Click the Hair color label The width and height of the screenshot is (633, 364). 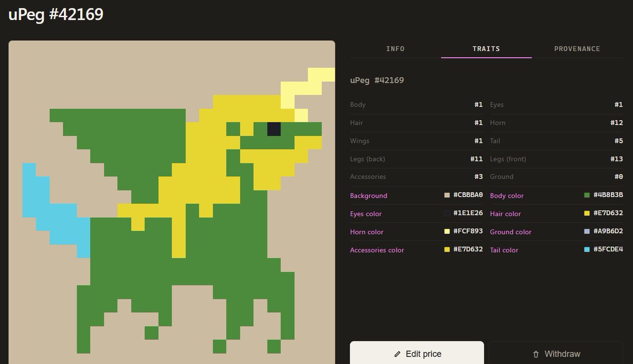505,214
